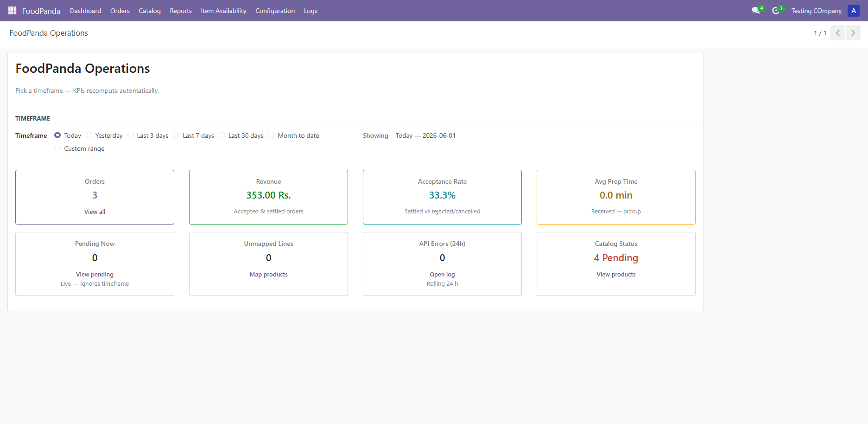Screen dimensions: 868x424
Task: Open the user avatar menu
Action: pyautogui.click(x=854, y=11)
